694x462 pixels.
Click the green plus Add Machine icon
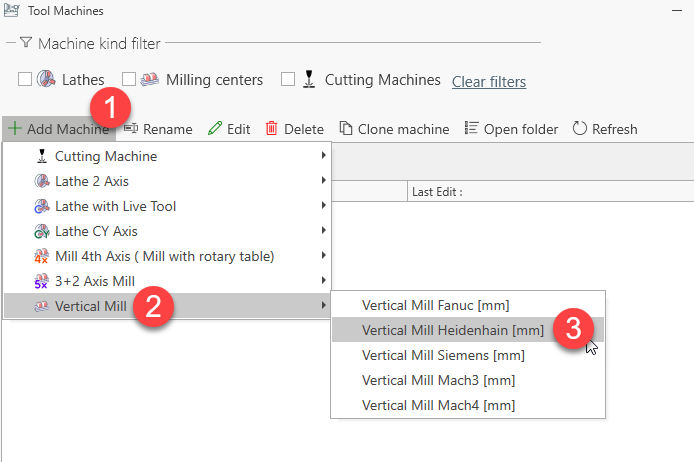click(x=14, y=129)
